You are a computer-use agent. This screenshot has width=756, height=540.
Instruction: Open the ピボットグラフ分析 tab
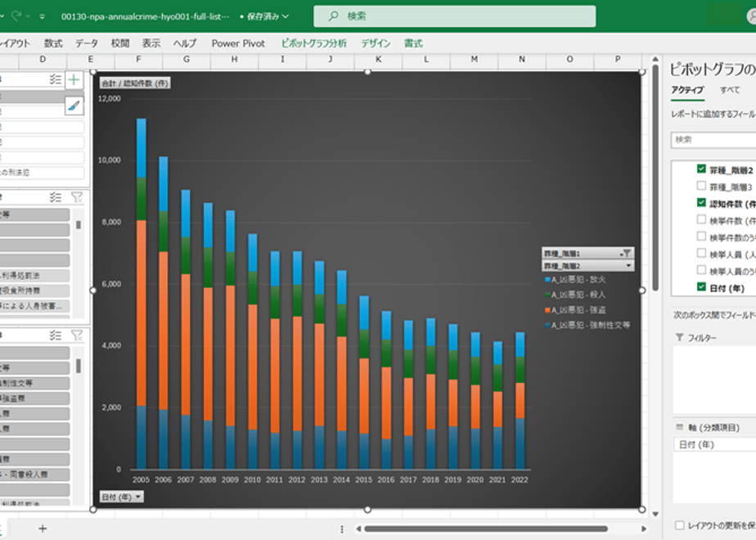pyautogui.click(x=314, y=43)
